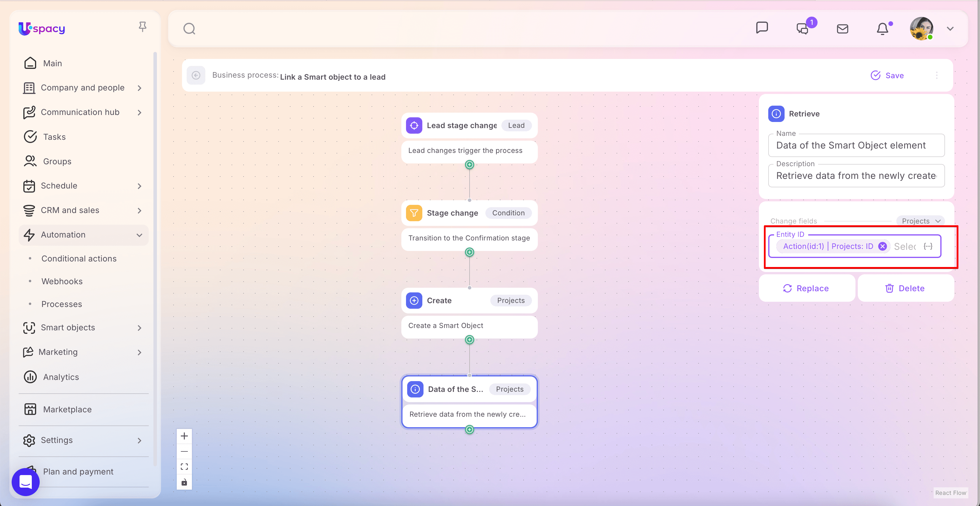
Task: Expand the CRM and sales submenu
Action: (139, 211)
